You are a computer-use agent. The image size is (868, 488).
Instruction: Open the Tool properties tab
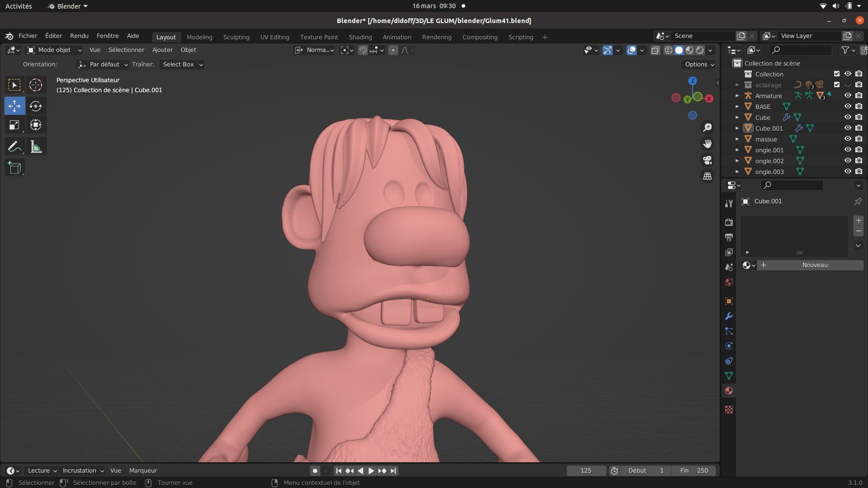pyautogui.click(x=729, y=204)
